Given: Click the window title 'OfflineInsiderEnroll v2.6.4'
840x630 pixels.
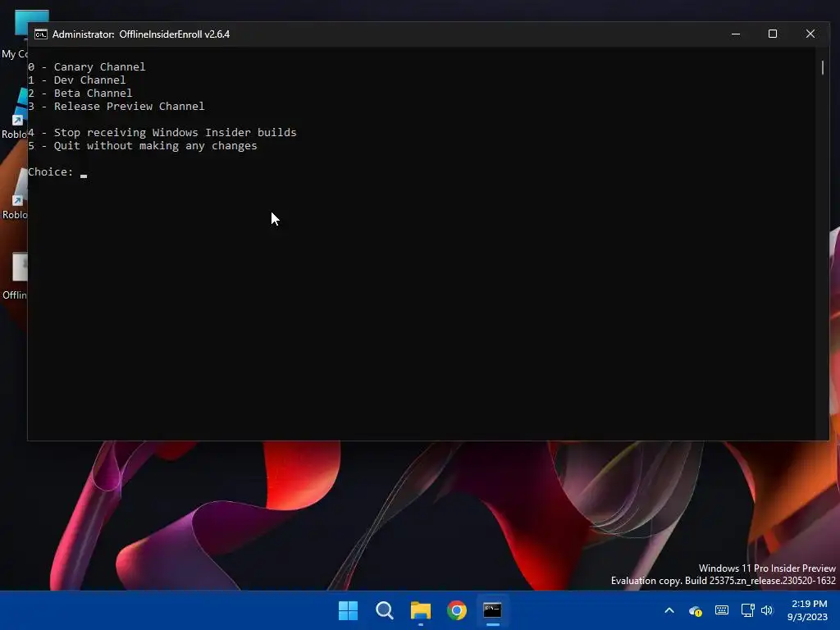Looking at the screenshot, I should pos(174,34).
